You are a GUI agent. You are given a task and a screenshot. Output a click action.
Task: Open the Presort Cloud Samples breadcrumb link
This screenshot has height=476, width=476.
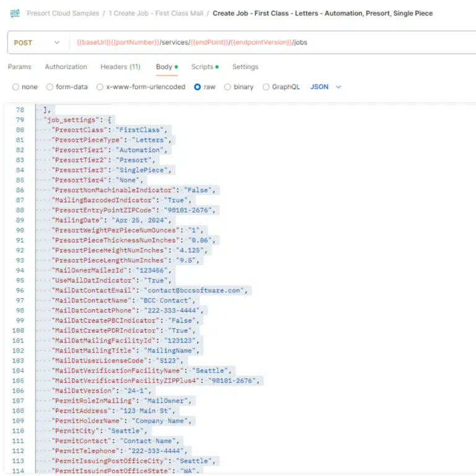coord(63,13)
